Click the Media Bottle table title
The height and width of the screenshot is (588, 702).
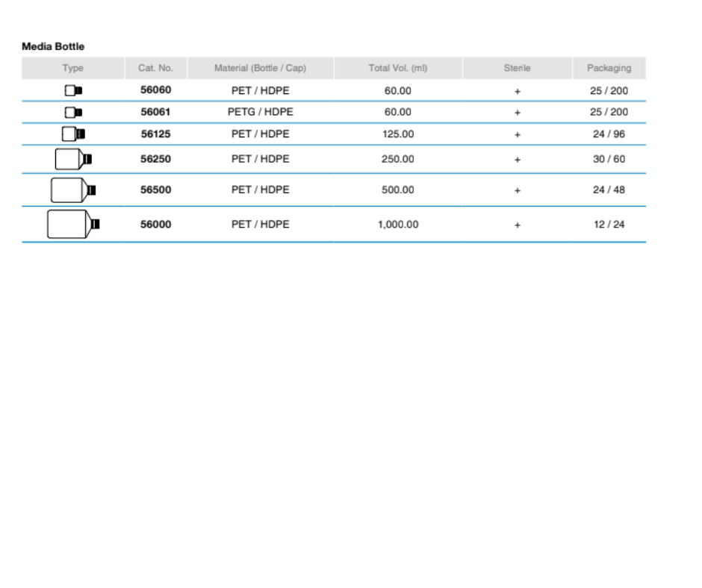click(53, 46)
